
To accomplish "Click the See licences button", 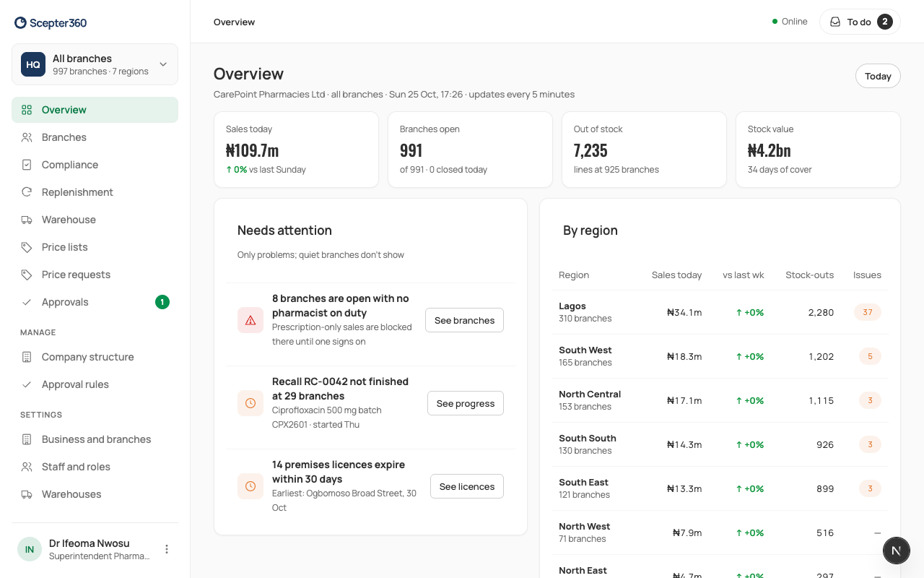I will click(467, 486).
